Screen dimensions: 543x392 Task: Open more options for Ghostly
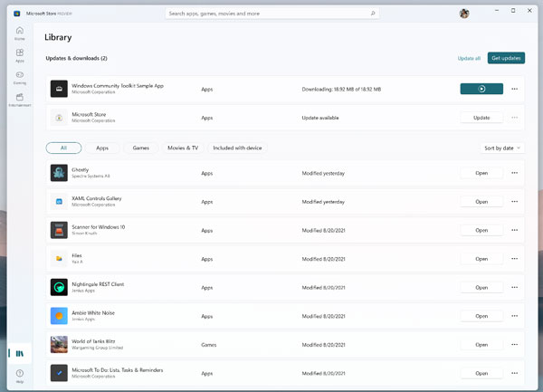[x=515, y=173]
